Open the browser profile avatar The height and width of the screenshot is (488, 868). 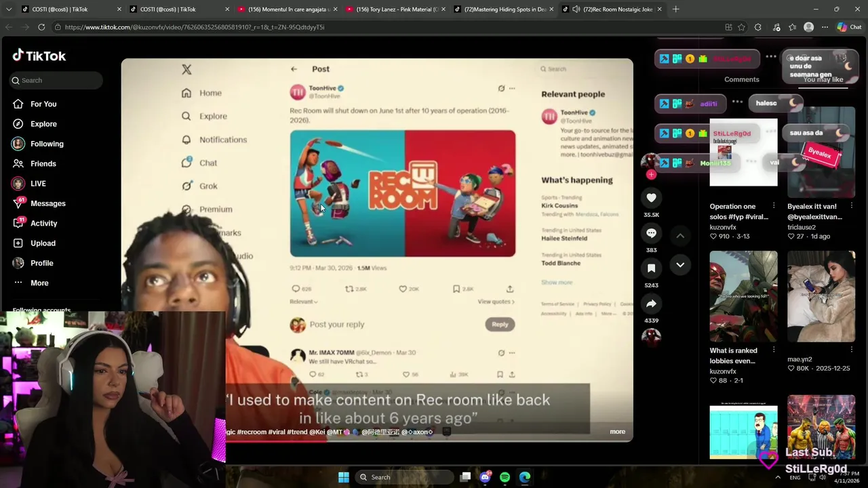[808, 27]
